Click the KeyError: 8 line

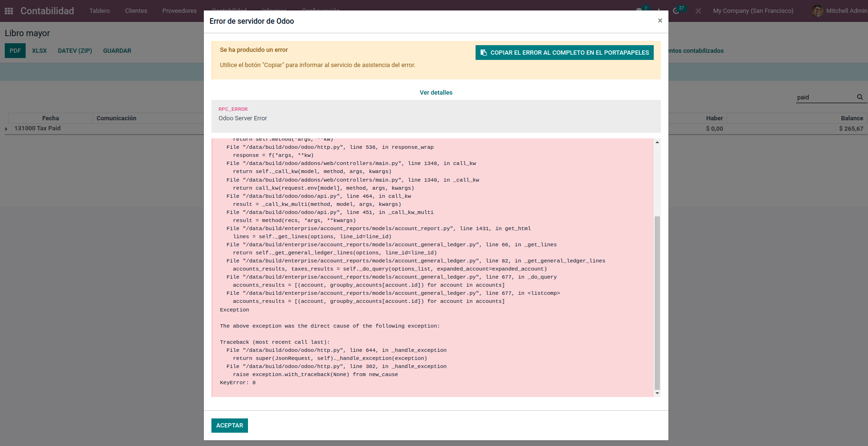point(238,383)
